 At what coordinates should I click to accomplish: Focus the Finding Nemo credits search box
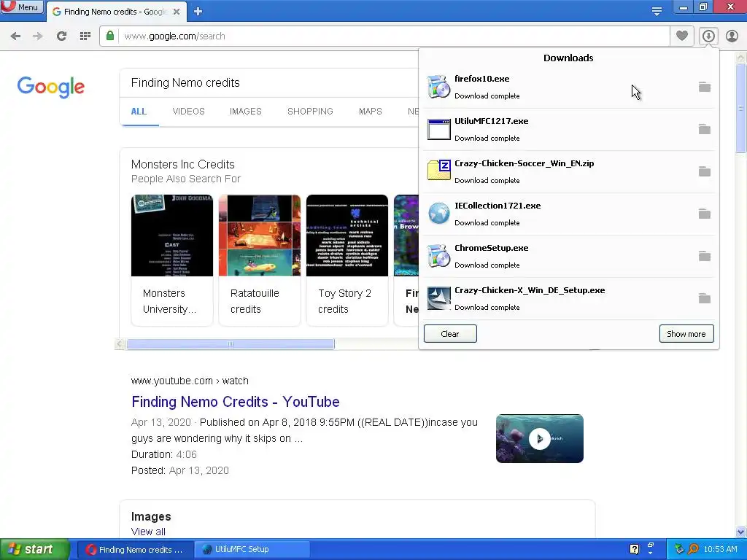click(268, 83)
